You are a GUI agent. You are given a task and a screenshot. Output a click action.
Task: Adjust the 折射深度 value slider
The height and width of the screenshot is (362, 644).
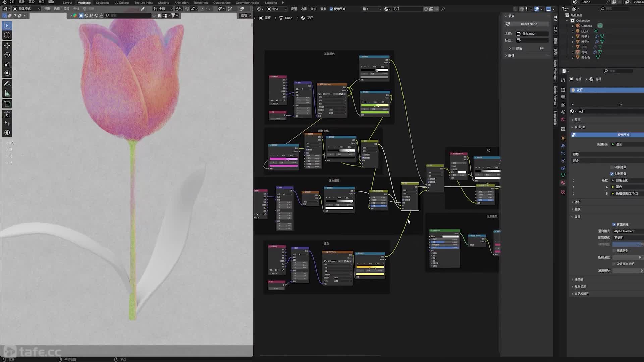[x=628, y=257]
